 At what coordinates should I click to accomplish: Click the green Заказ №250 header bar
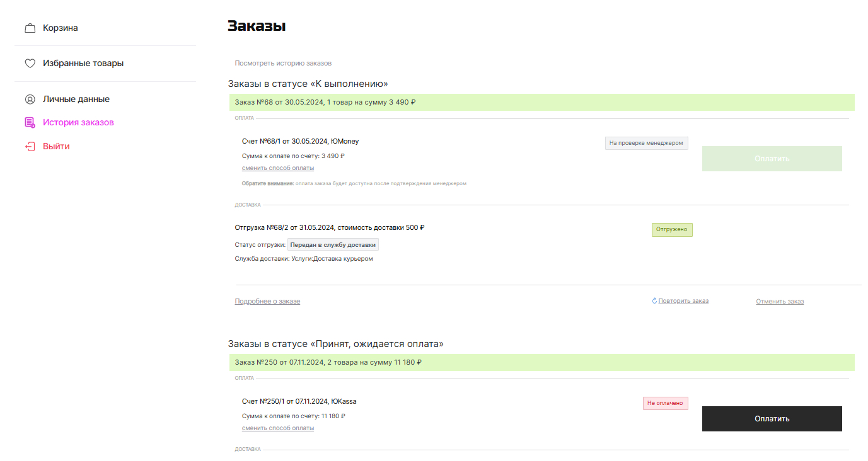pos(541,363)
